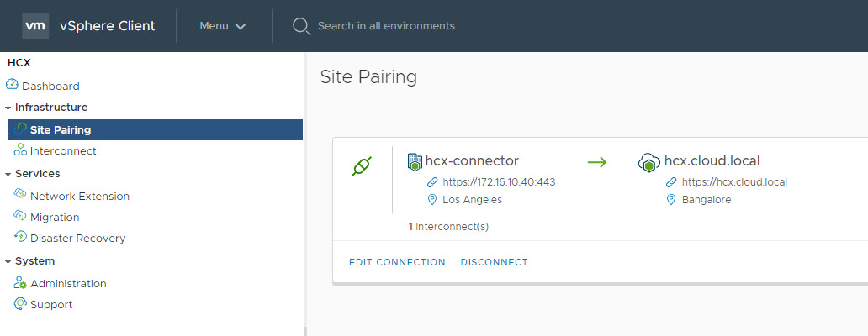
Task: Click EDIT CONNECTION button
Action: 397,262
